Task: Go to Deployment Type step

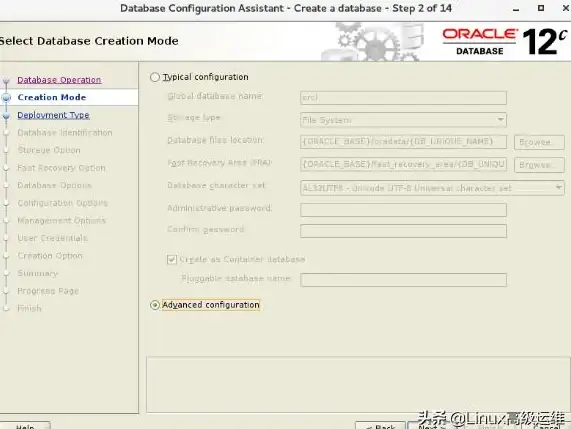Action: (54, 115)
